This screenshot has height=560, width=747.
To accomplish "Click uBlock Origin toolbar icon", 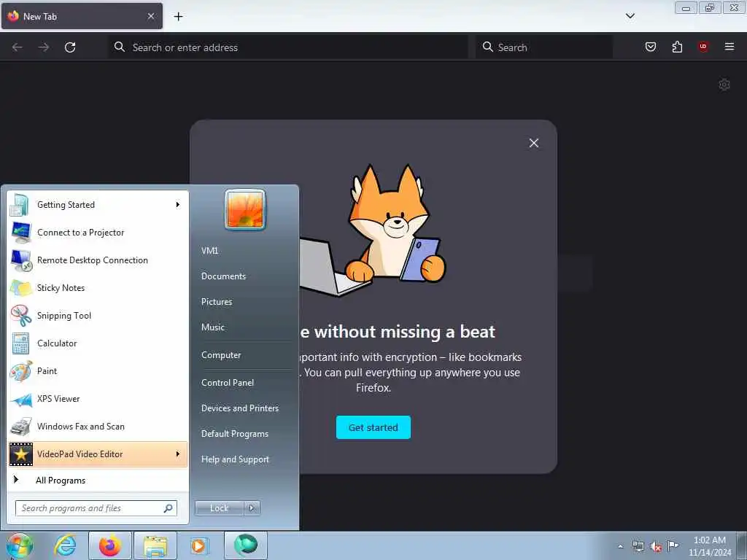I will click(x=703, y=47).
